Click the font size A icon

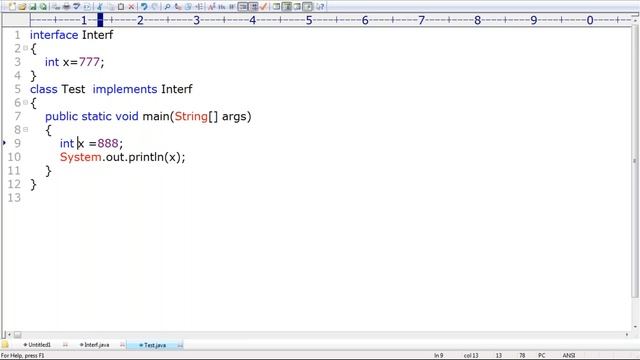[211, 7]
